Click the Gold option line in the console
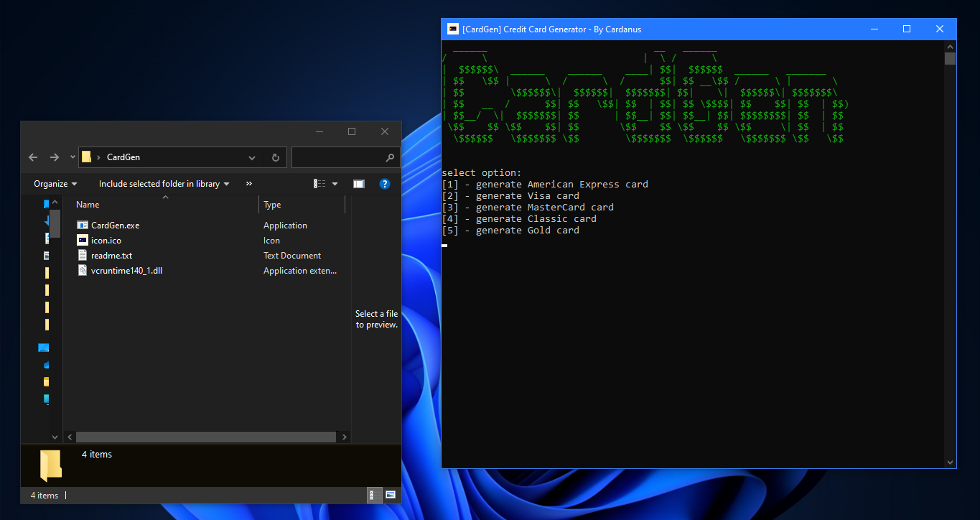The width and height of the screenshot is (980, 520). (510, 231)
